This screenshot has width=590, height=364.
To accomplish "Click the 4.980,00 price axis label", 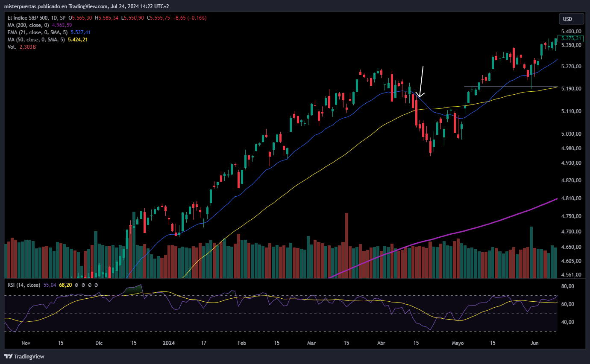I will coord(572,149).
